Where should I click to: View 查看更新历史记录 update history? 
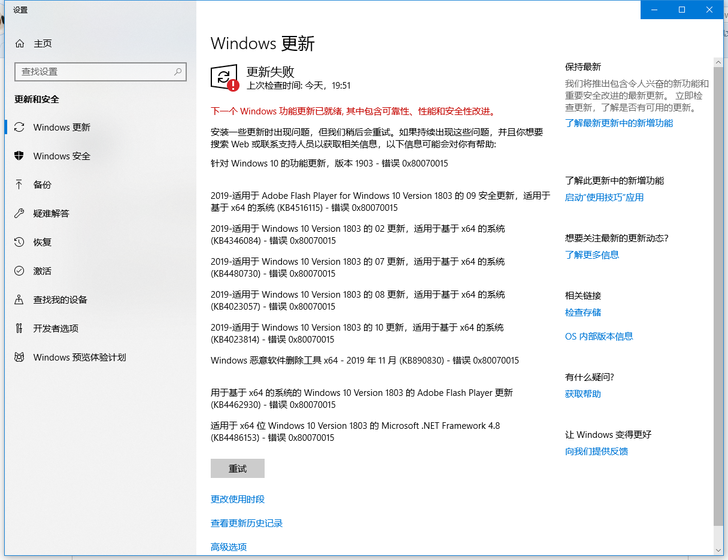click(247, 523)
